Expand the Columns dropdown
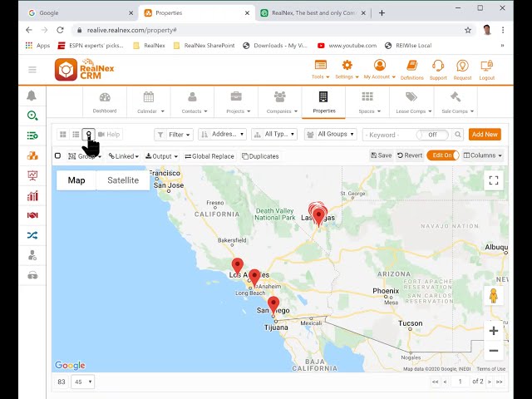Screen dimensions: 532x399 [x=482, y=155]
